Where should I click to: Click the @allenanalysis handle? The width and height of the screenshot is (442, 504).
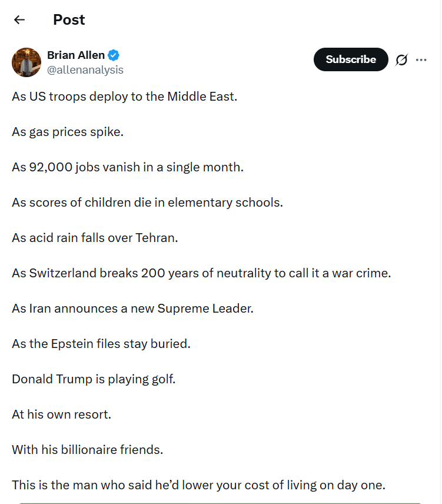click(85, 70)
